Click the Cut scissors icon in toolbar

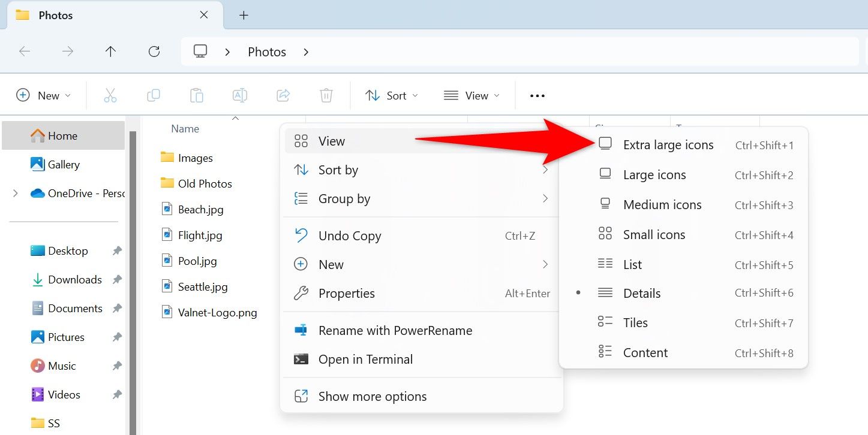click(110, 96)
